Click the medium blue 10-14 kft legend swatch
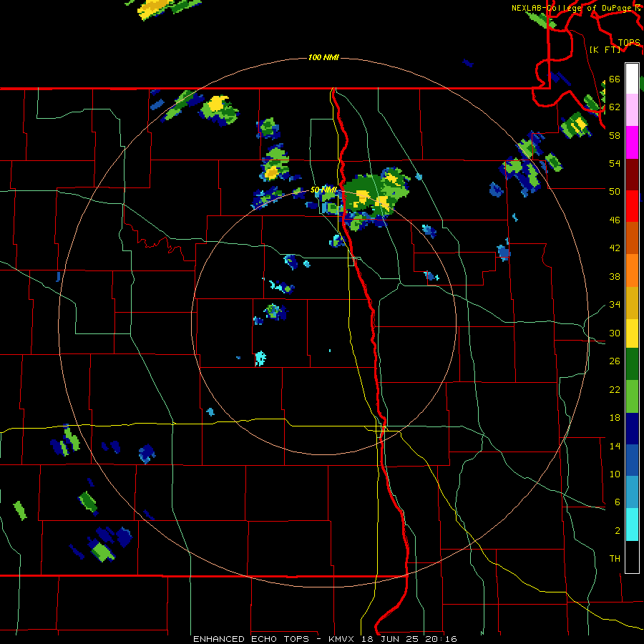Image resolution: width=644 pixels, height=644 pixels. (x=632, y=460)
